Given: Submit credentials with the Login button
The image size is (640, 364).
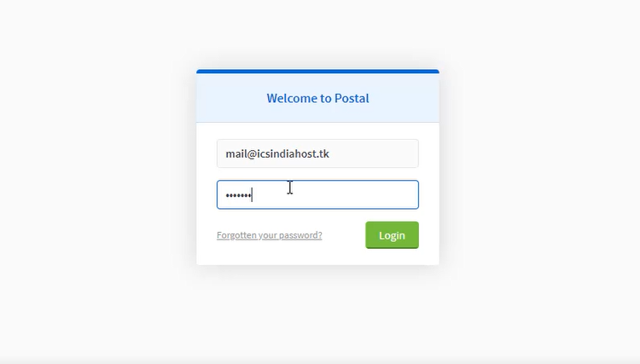Looking at the screenshot, I should 392,235.
